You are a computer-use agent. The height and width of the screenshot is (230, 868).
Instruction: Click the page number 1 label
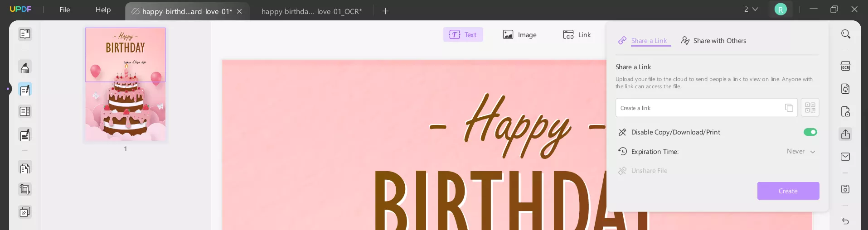click(126, 149)
